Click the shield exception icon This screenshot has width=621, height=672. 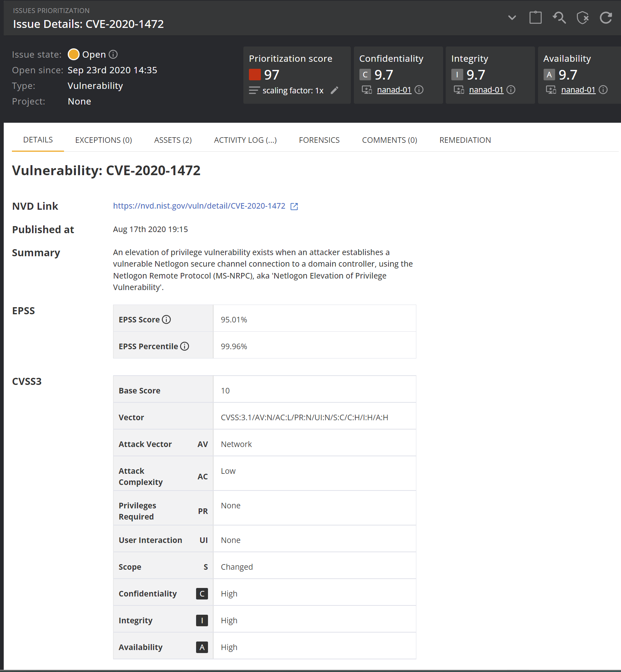(x=582, y=17)
